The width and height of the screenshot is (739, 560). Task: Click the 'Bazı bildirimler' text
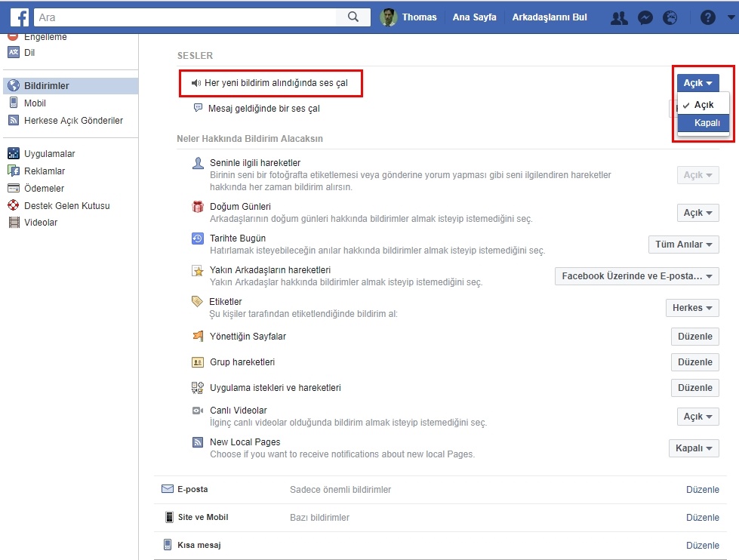[319, 517]
